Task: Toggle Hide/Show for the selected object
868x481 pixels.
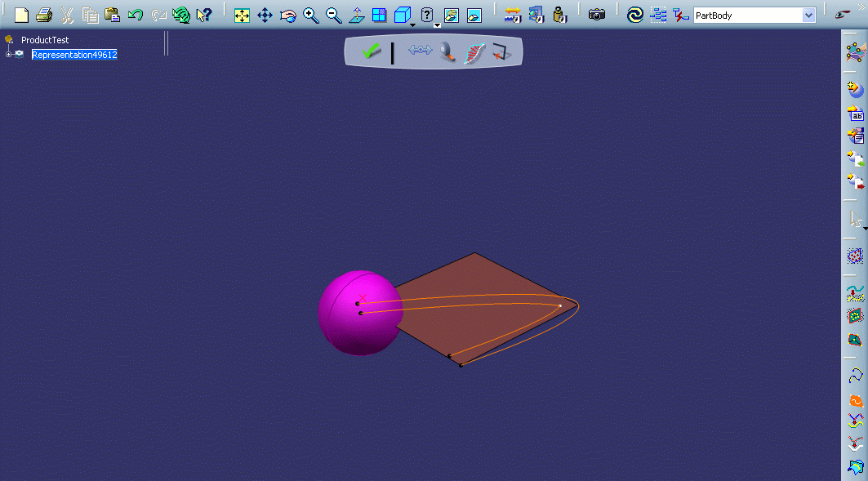Action: tap(452, 15)
